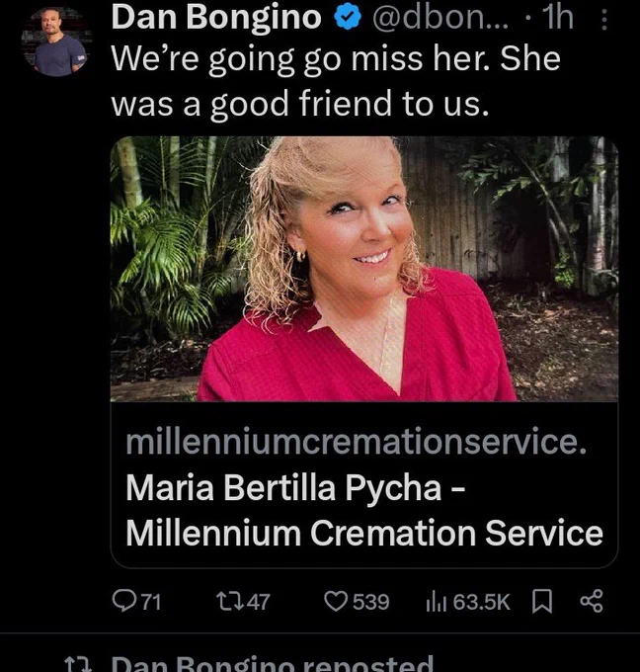Click the millenniumcremationservice domain text
Image resolution: width=640 pixels, height=672 pixels.
(356, 443)
